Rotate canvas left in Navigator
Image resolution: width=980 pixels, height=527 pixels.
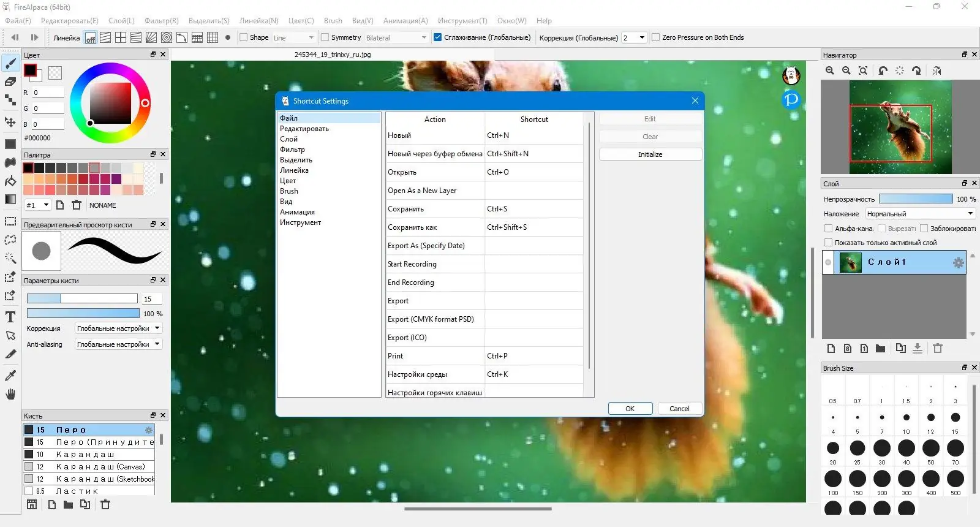[x=883, y=71]
